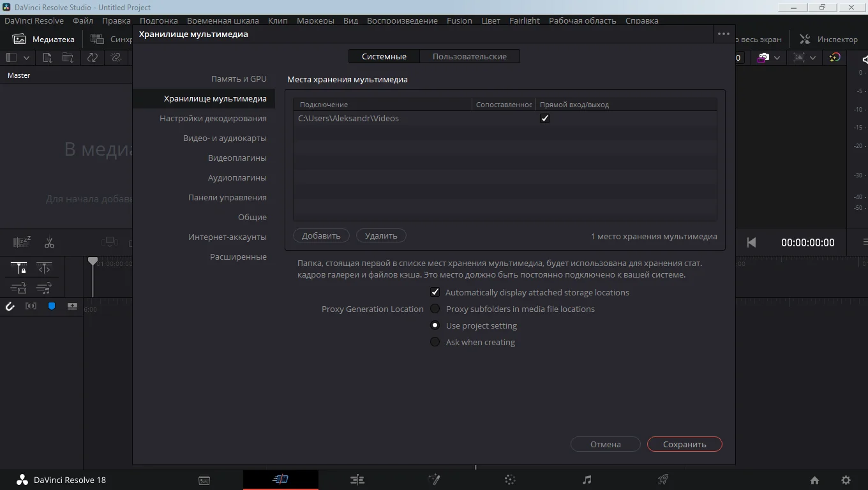Image resolution: width=868 pixels, height=490 pixels.
Task: Toggle the free playhead timeline mode
Action: point(43,269)
